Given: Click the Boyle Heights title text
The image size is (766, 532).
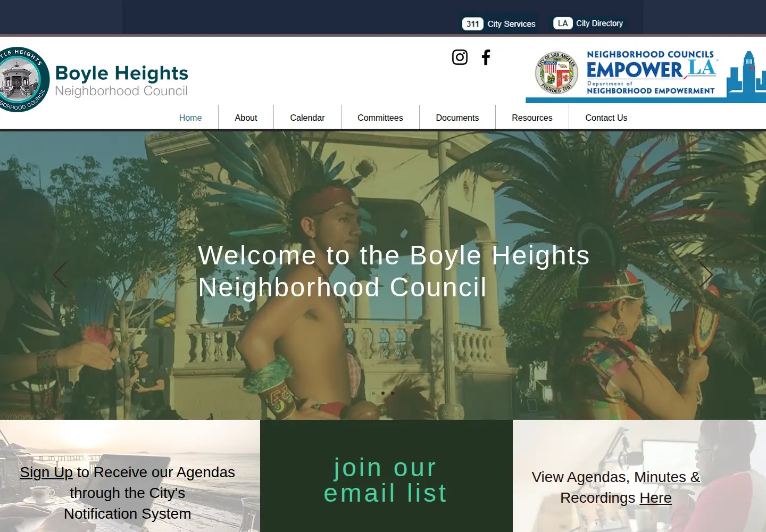Looking at the screenshot, I should tap(122, 73).
